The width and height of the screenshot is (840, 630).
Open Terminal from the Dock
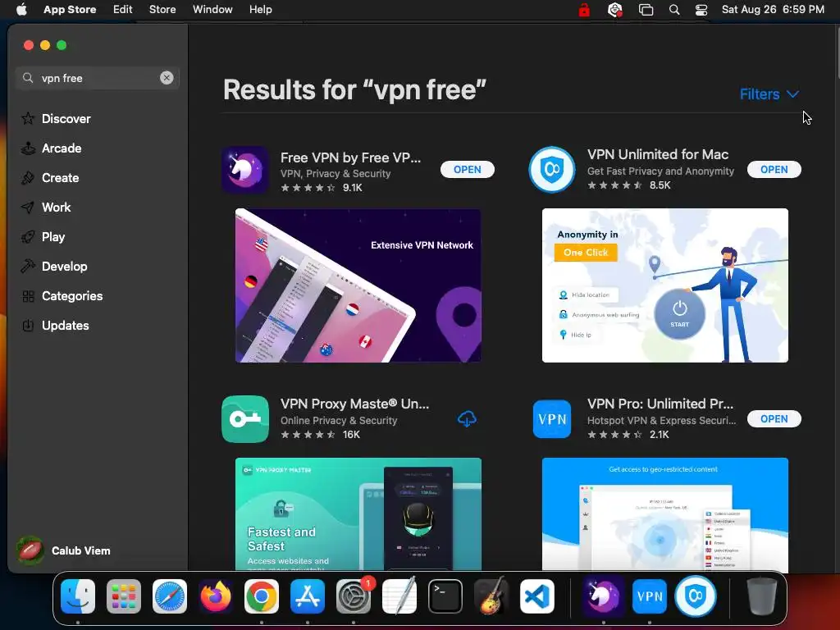pos(445,596)
